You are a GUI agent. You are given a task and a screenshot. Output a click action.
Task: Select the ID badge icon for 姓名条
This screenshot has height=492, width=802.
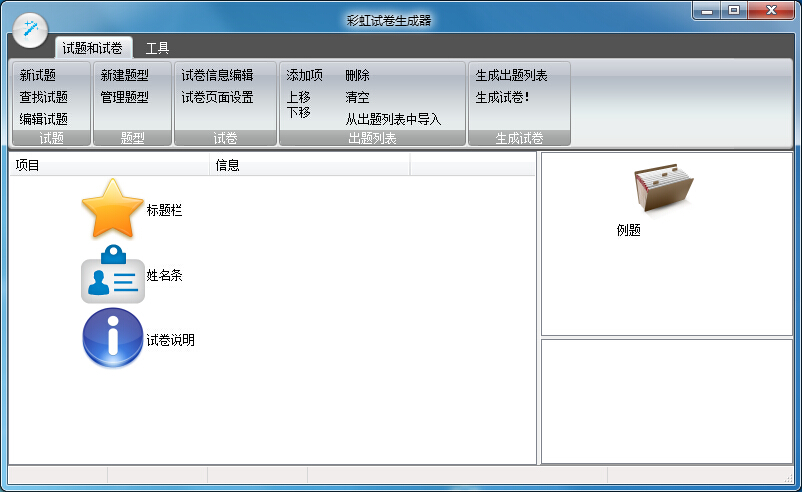click(113, 274)
